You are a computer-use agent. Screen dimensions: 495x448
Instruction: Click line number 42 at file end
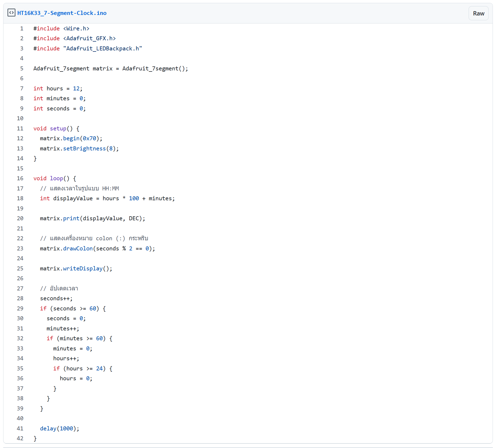(20, 438)
